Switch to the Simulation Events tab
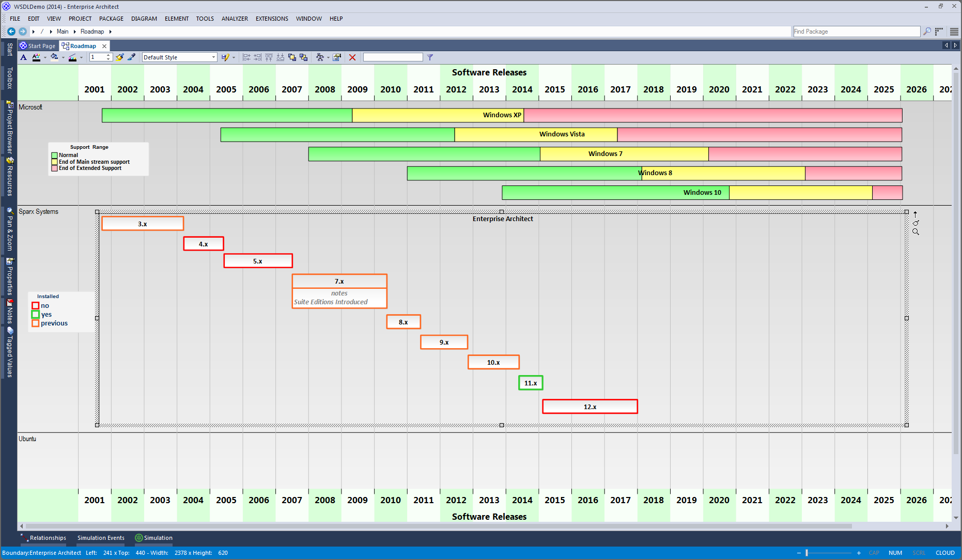962x560 pixels. (x=101, y=538)
